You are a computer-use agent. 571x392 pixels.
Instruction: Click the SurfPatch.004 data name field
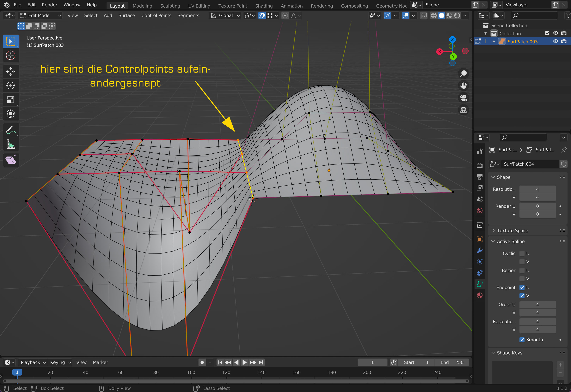pyautogui.click(x=530, y=164)
